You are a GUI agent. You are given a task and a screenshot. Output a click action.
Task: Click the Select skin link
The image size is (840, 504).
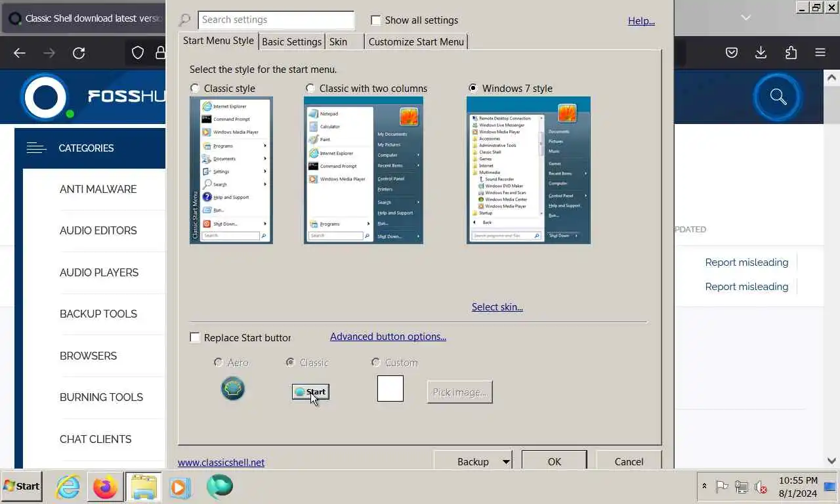click(x=497, y=307)
